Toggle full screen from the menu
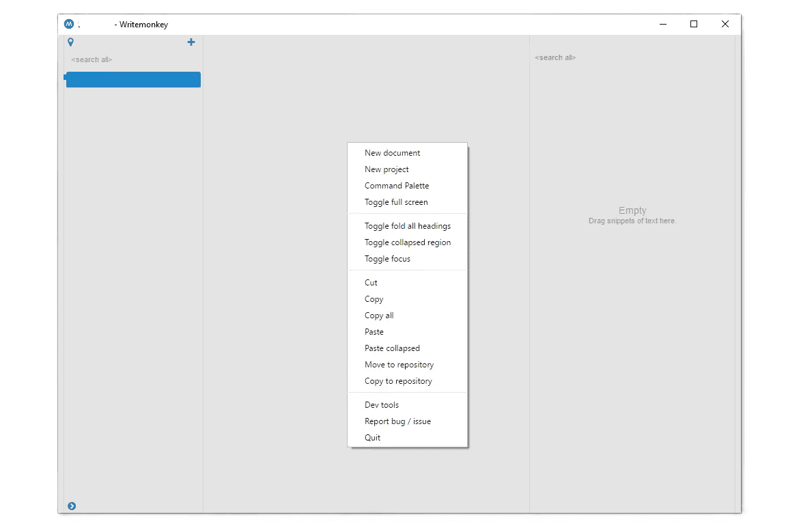799x532 pixels. coord(407,201)
